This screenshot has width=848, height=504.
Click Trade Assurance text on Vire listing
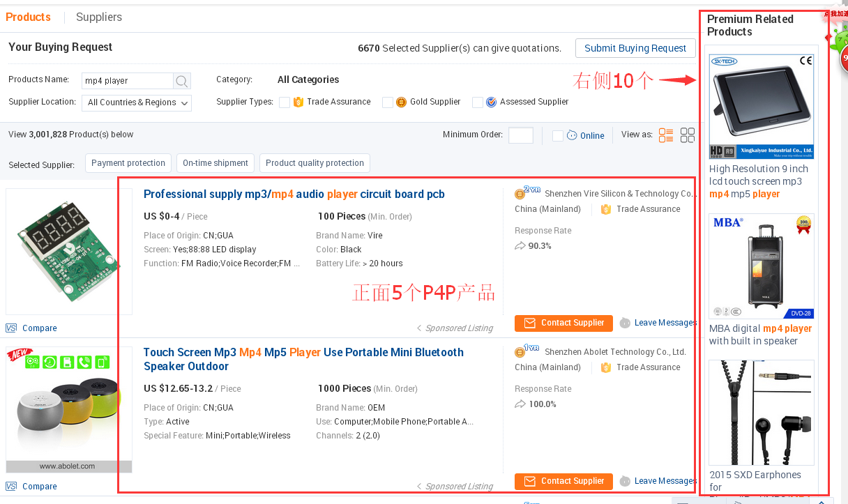tap(649, 209)
